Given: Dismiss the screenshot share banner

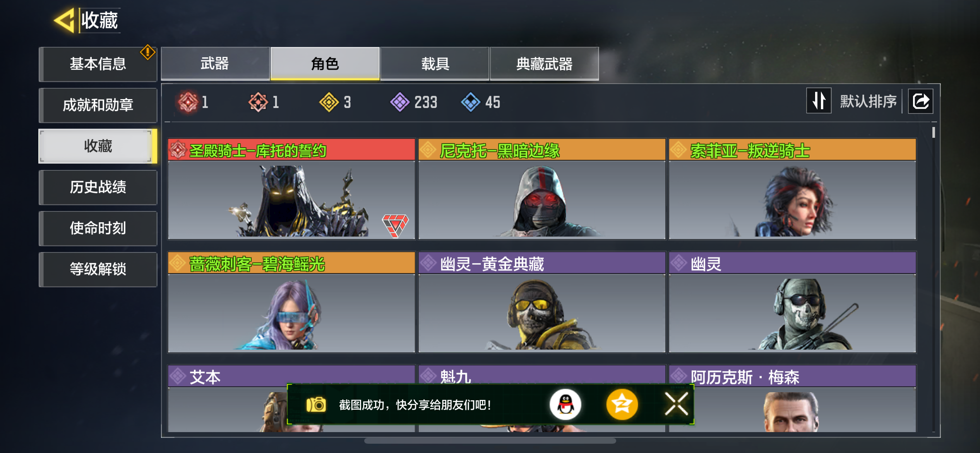Looking at the screenshot, I should (676, 404).
